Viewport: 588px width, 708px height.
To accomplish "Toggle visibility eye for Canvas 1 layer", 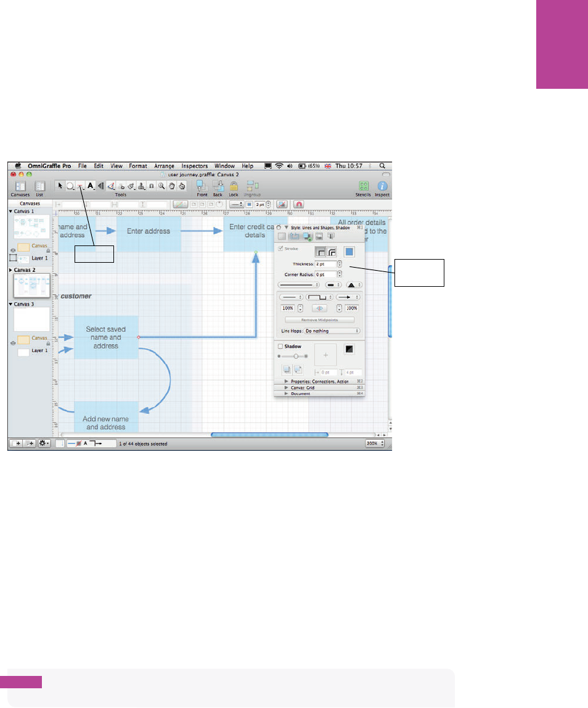I will pos(13,250).
